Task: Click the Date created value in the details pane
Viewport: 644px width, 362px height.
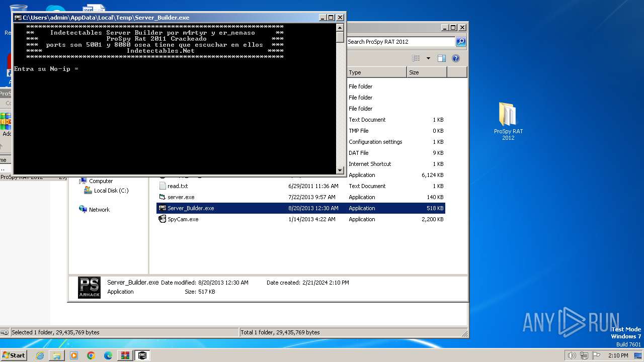Action: pyautogui.click(x=325, y=283)
